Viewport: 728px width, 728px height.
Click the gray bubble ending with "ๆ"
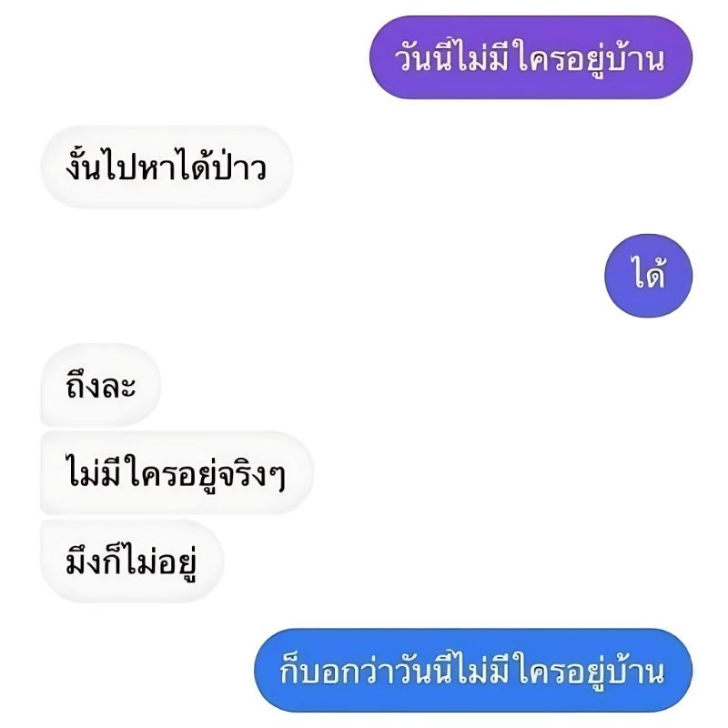[x=177, y=473]
